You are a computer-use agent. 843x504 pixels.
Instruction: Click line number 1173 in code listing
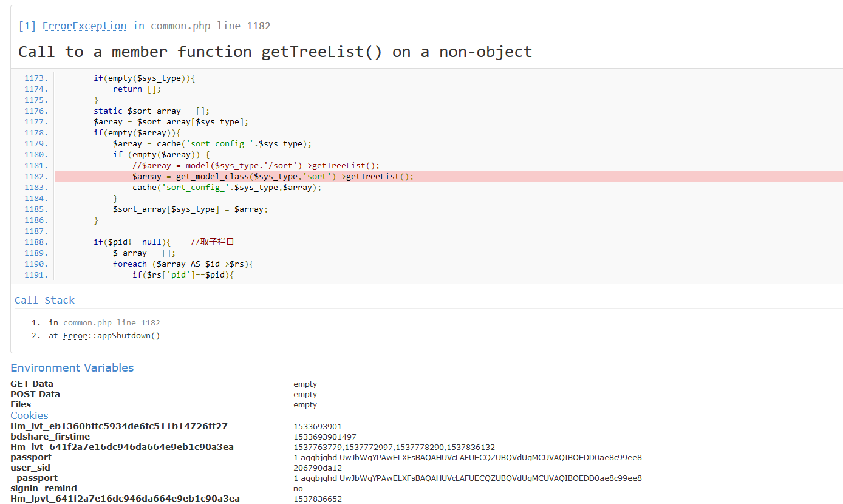pos(36,78)
